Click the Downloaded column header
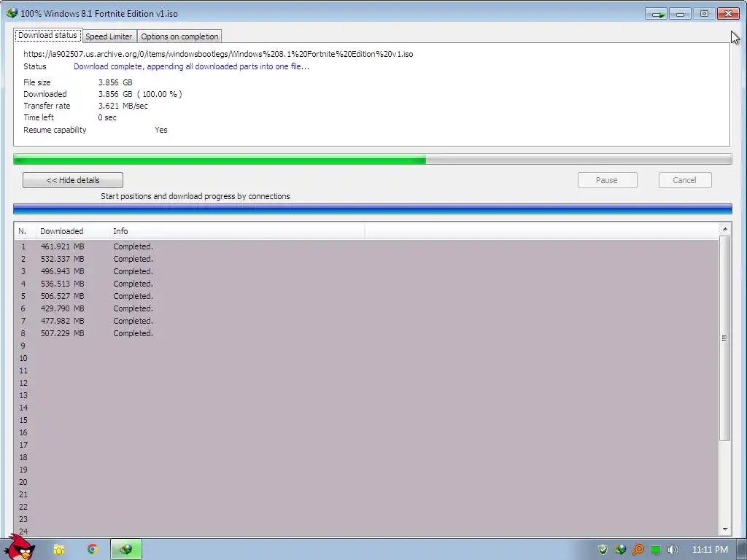Screen dimensions: 747x560 point(72,231)
